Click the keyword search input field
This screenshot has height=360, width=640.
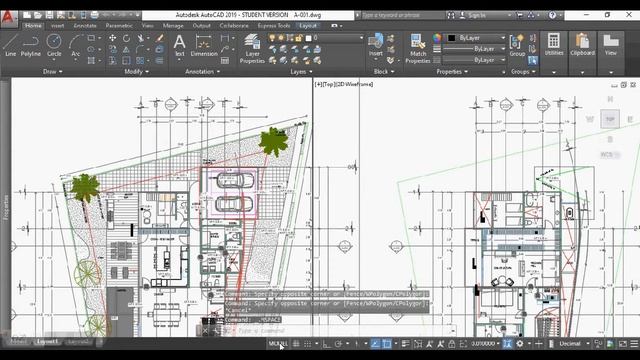[x=402, y=15]
